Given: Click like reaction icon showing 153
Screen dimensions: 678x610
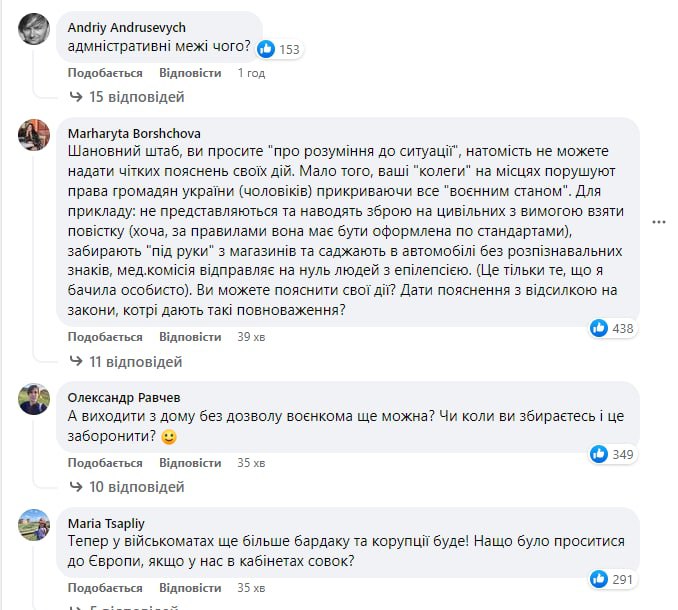Looking at the screenshot, I should click(267, 48).
